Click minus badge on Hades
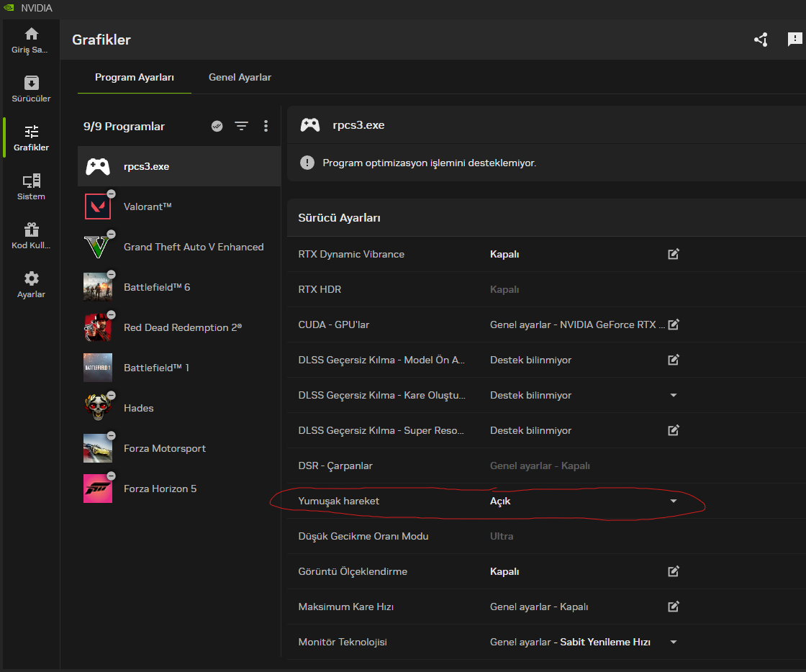Image resolution: width=806 pixels, height=672 pixels. pos(111,396)
